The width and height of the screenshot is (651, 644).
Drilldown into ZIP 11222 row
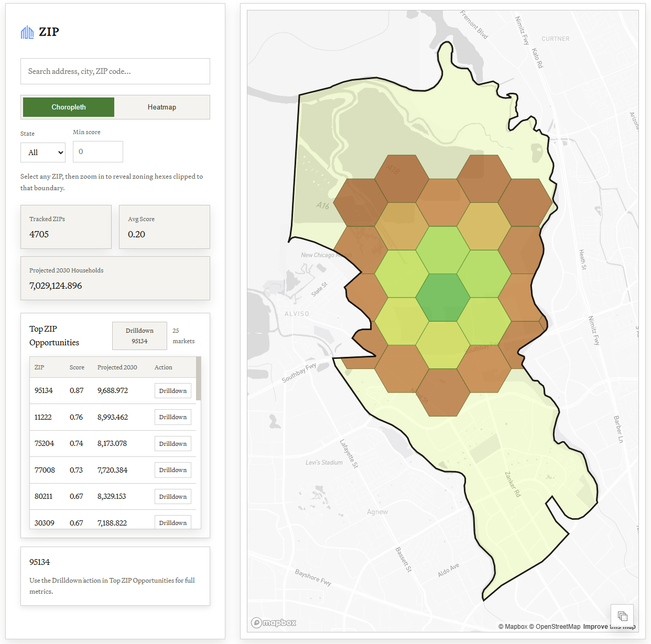173,417
